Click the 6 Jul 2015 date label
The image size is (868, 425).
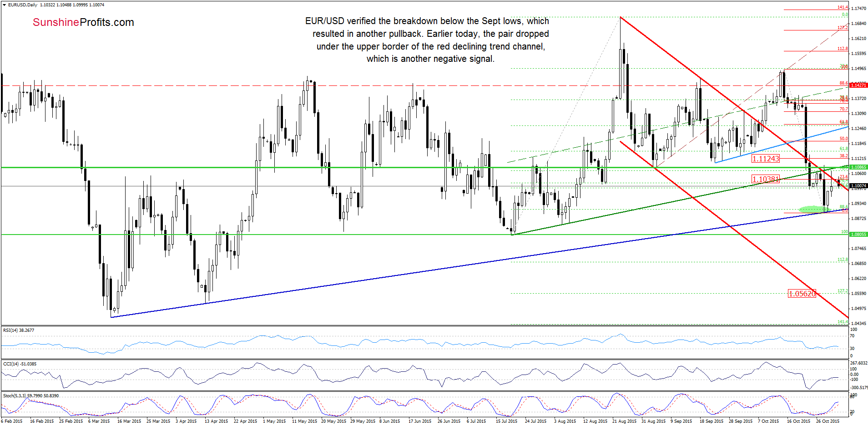click(x=476, y=421)
